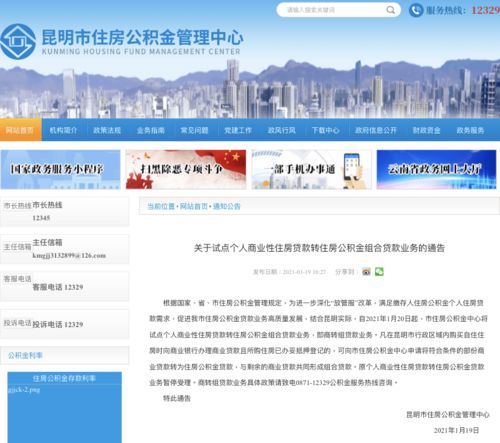The image size is (500, 443).
Task: Click the publish date 2021-01-19 text
Action: point(304,272)
